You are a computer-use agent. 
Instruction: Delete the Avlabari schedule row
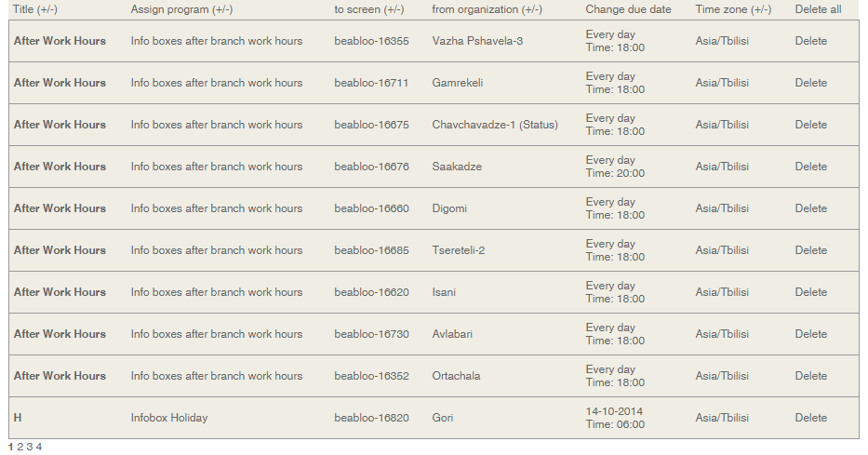coord(810,334)
